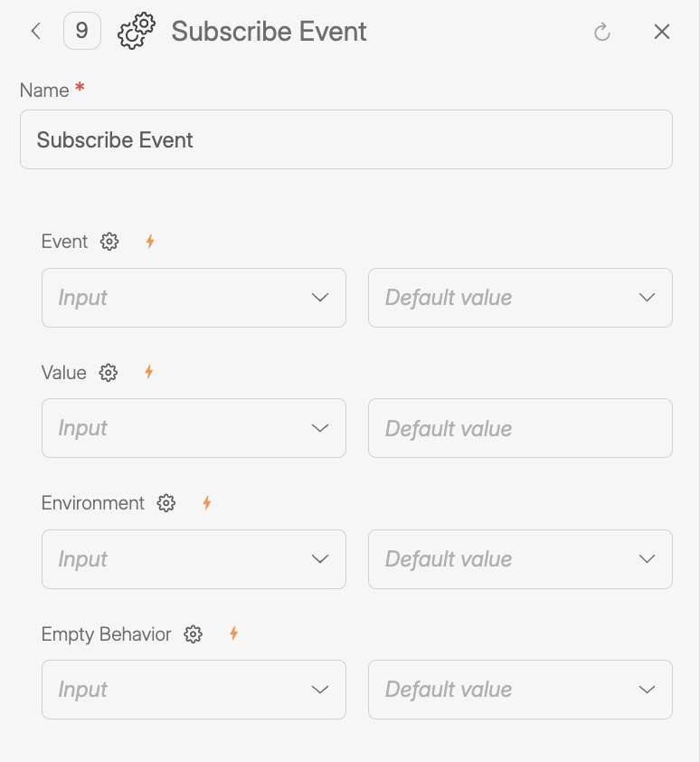Open settings gear next to the Event field
Screen dimensions: 700x762
coord(109,242)
